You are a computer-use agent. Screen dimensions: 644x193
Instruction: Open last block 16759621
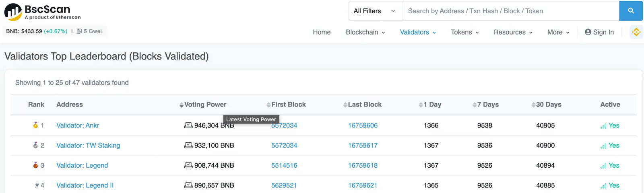tap(363, 186)
